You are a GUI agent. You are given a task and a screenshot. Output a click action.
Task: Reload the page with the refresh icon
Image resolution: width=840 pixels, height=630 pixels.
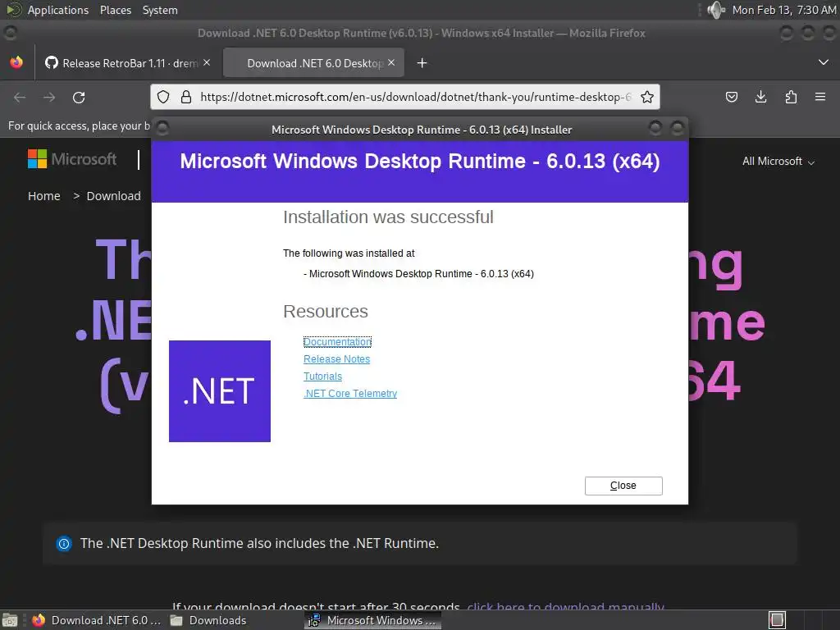tap(79, 97)
